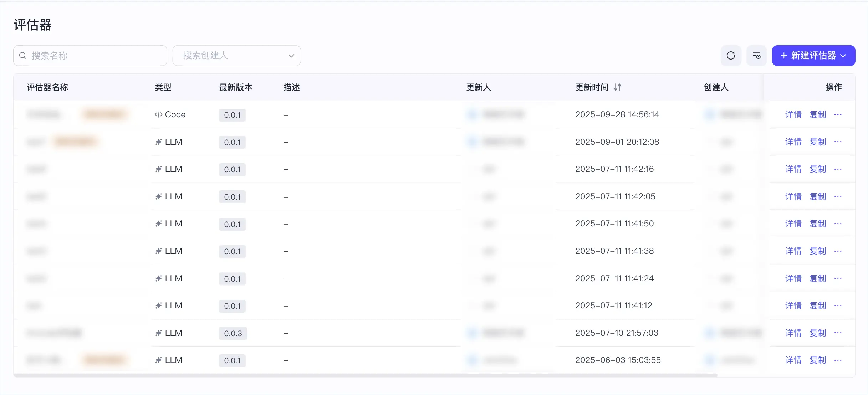Open 详情 for the 2025-09-28 14:56:14 row
Image resolution: width=868 pixels, height=395 pixels.
point(793,114)
